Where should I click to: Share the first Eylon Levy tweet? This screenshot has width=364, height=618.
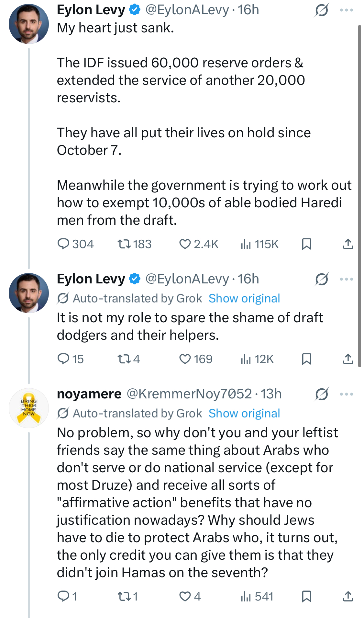[348, 244]
